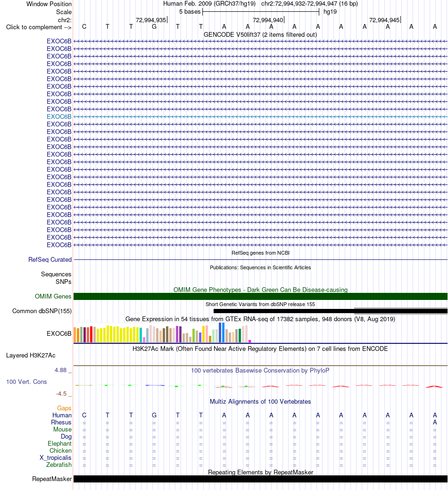The image size is (448, 490).
Task: Click the orange Gaps label
Action: coord(64,408)
